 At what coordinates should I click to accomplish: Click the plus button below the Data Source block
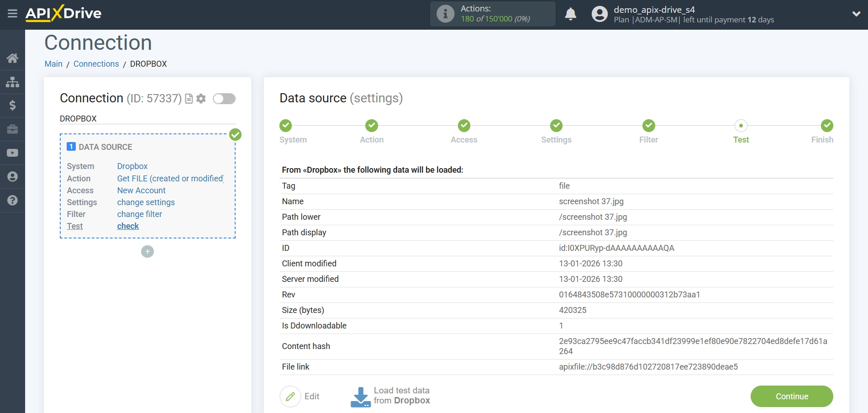tap(147, 251)
